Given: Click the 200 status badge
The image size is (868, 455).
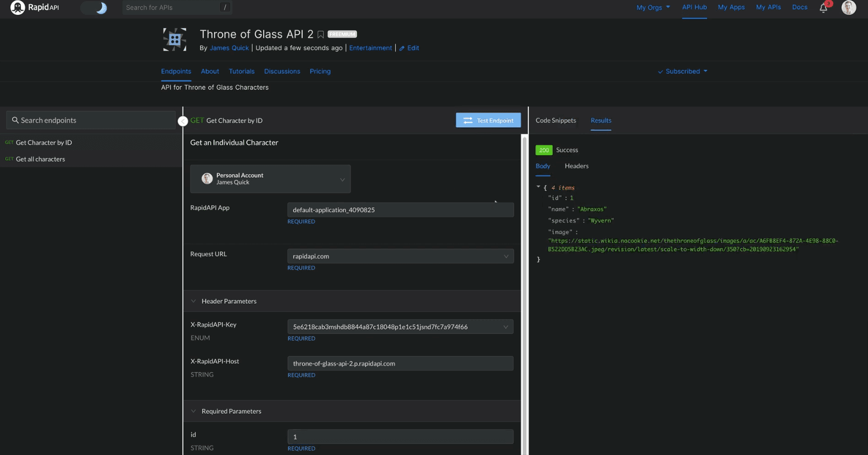Looking at the screenshot, I should pos(544,150).
